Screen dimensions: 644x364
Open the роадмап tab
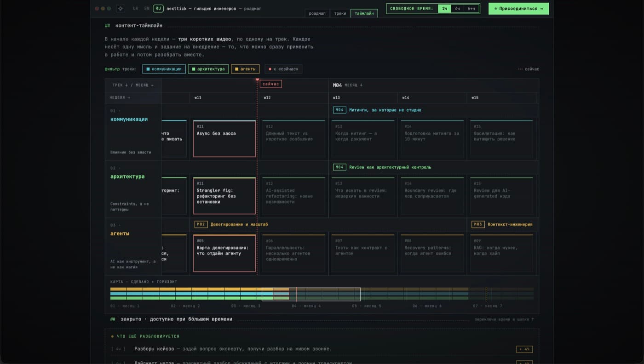[x=317, y=13]
